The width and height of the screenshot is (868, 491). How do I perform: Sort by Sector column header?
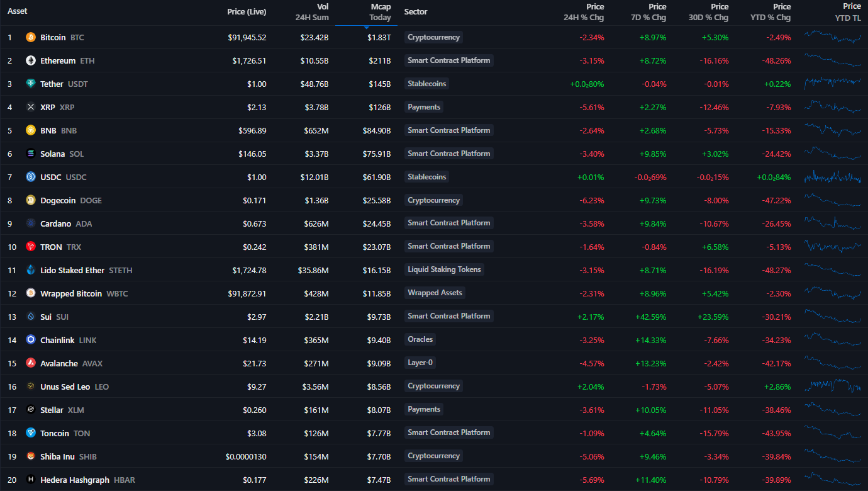[x=416, y=12]
